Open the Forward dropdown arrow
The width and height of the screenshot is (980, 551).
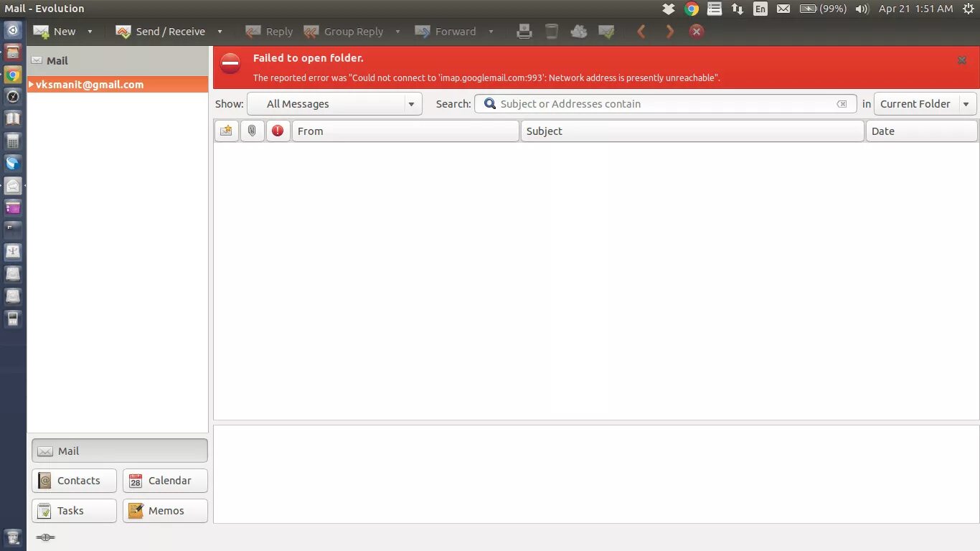click(491, 32)
